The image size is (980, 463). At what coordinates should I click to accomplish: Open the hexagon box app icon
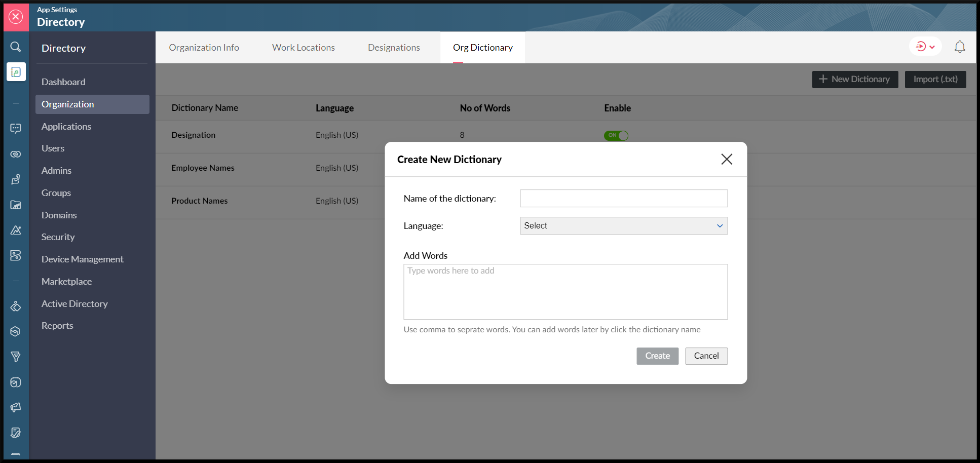[x=16, y=331]
